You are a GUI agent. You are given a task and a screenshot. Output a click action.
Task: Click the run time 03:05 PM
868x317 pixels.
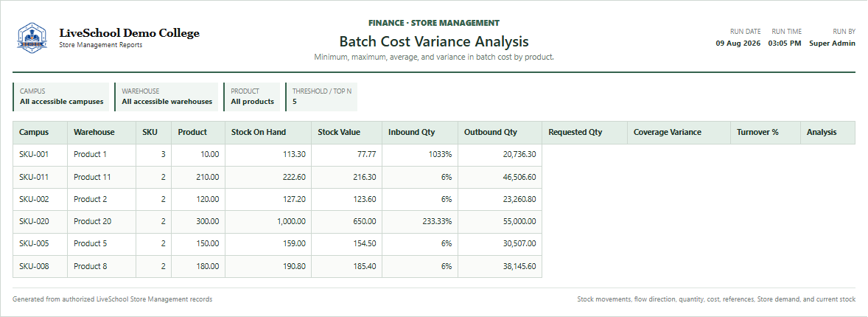(785, 43)
